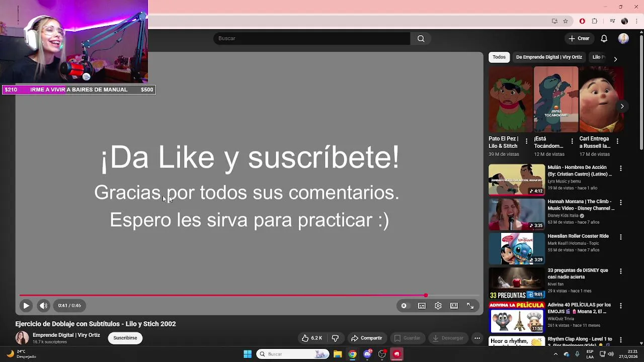
Task: Open the red app icon on taskbar
Action: 397,354
